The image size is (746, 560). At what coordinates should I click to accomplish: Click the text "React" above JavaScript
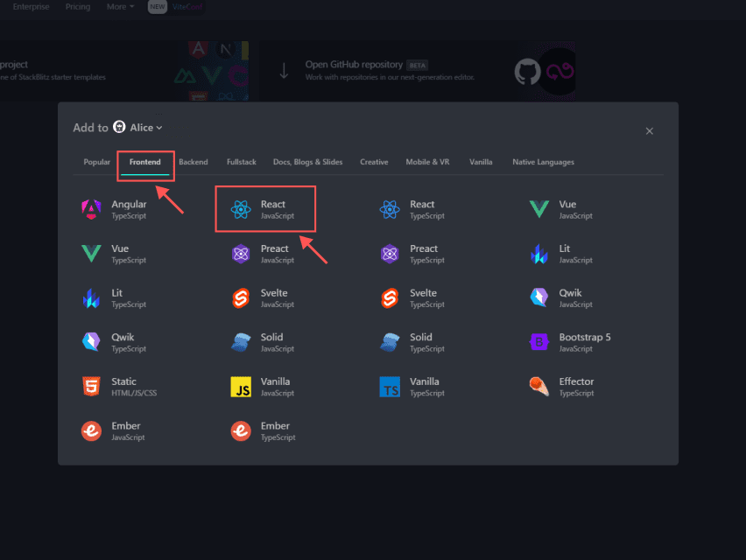point(272,205)
